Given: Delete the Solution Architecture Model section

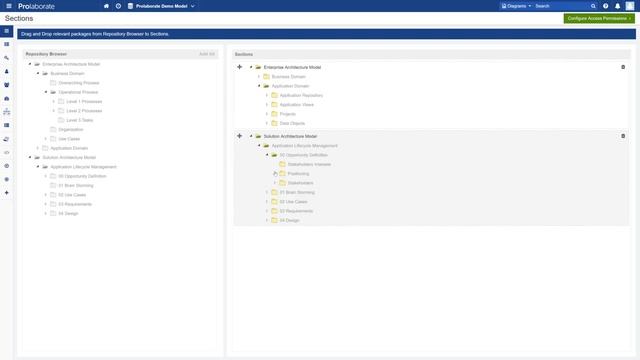Looking at the screenshot, I should point(623,136).
